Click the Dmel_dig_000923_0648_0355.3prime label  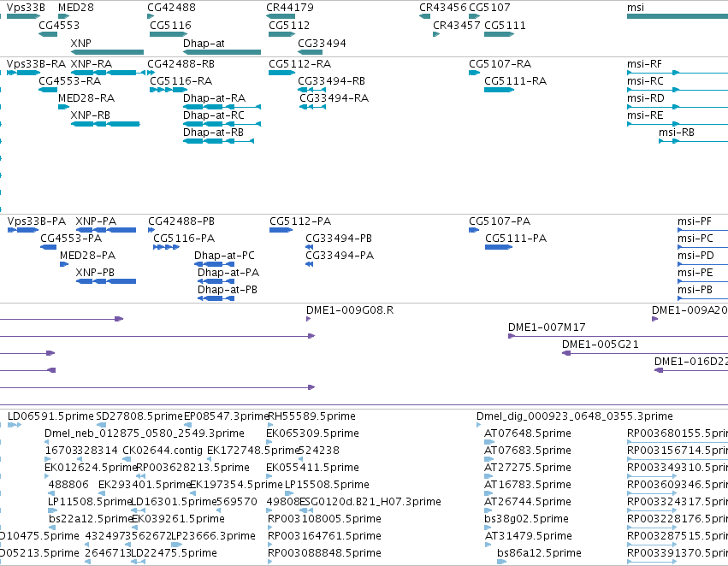coord(574,416)
